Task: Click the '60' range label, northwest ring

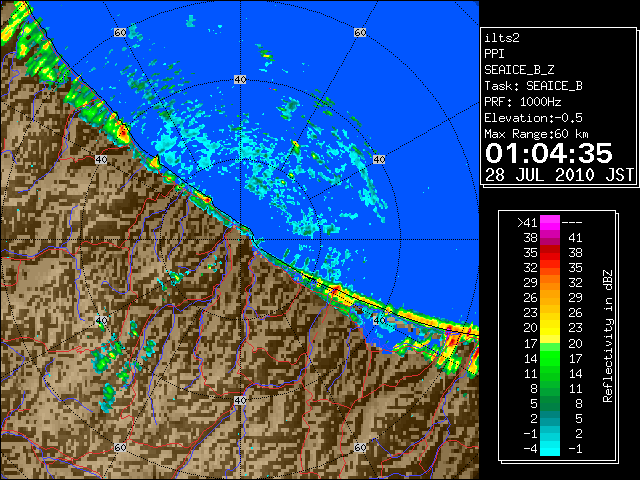Action: [x=120, y=32]
